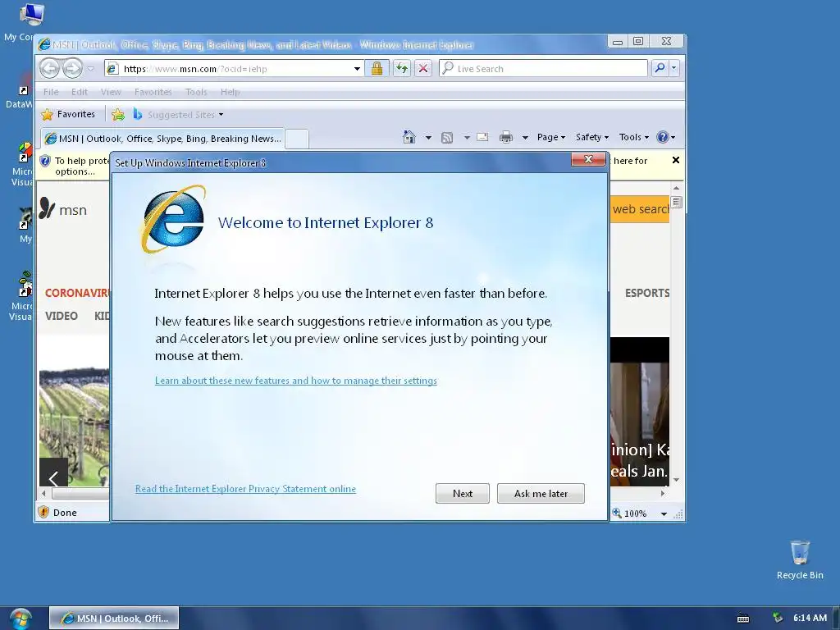840x630 pixels.
Task: Expand the Feeds dropdown arrow
Action: tap(467, 138)
